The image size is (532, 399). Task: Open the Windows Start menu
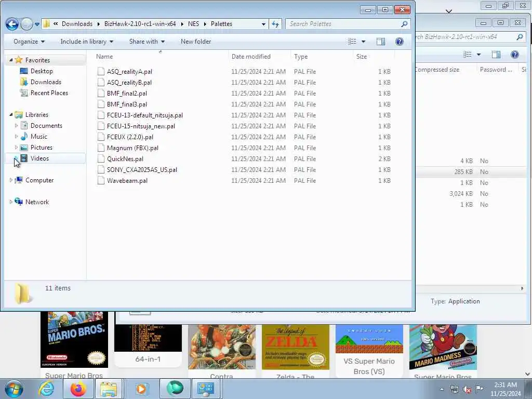[14, 389]
